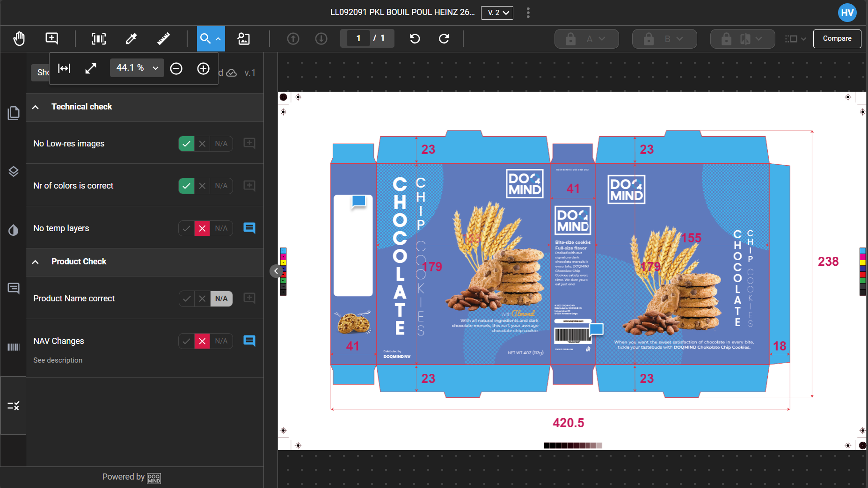This screenshot has width=868, height=488.
Task: Open the layers sidebar panel
Action: pyautogui.click(x=13, y=171)
